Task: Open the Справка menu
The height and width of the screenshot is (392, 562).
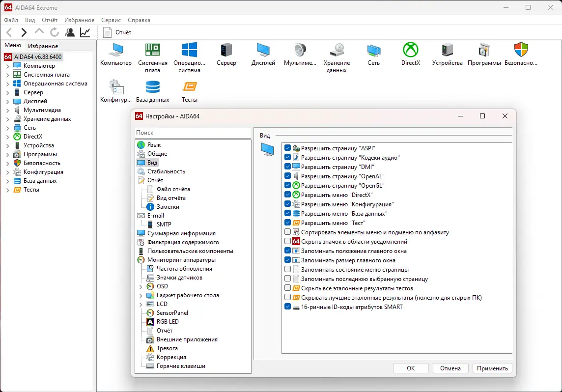Action: 139,20
